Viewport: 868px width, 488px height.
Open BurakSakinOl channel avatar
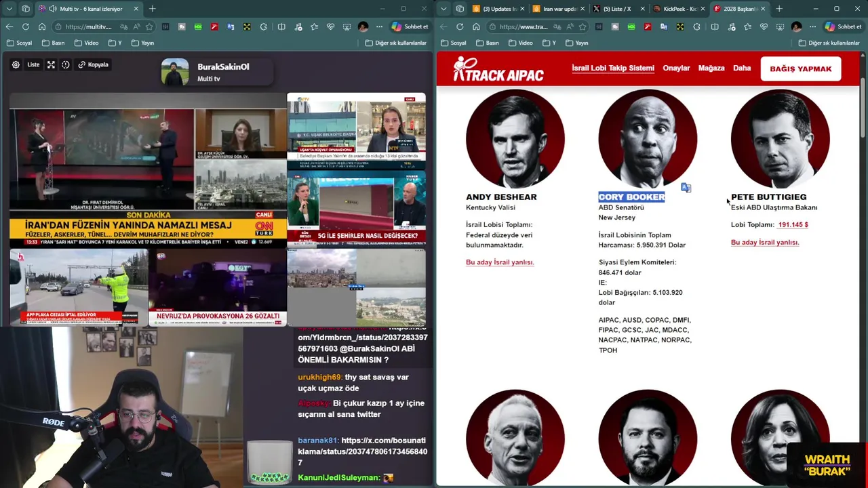175,72
